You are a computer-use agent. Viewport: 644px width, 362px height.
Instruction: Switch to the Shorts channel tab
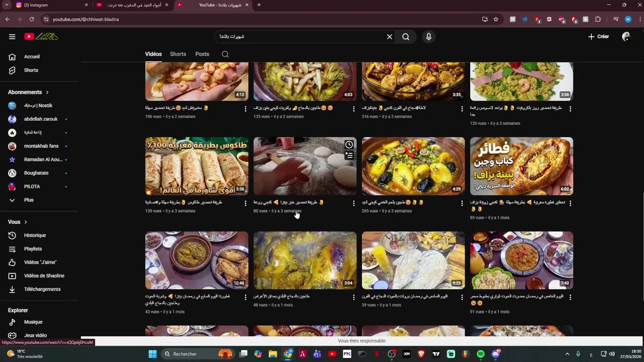click(178, 54)
